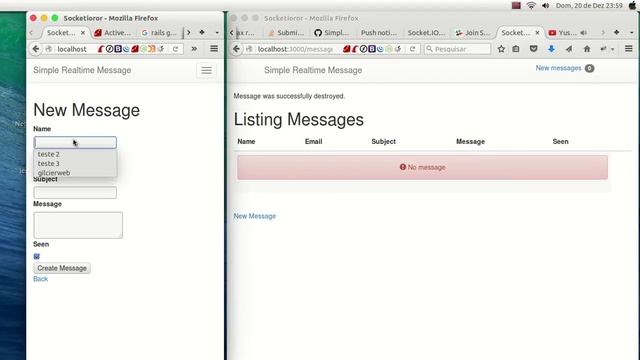Open a new tab in right Firefox window

click(617, 32)
